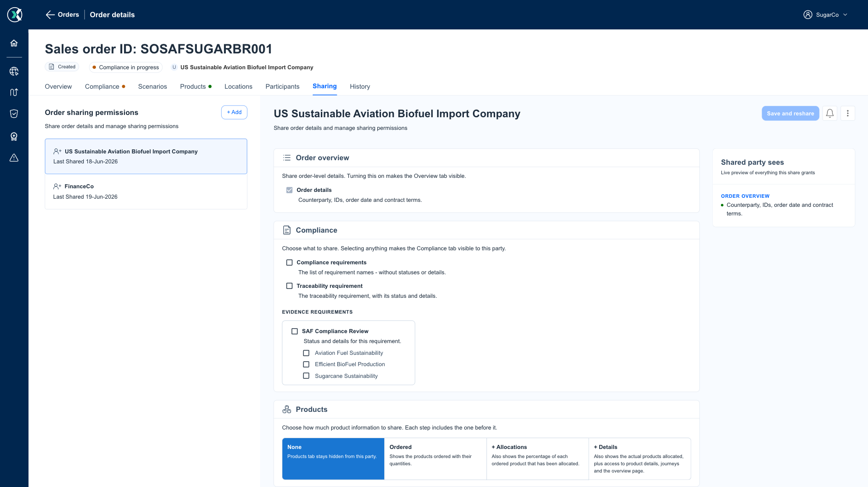Select the FinanceCo sharing card
This screenshot has height=487, width=868.
[146, 191]
